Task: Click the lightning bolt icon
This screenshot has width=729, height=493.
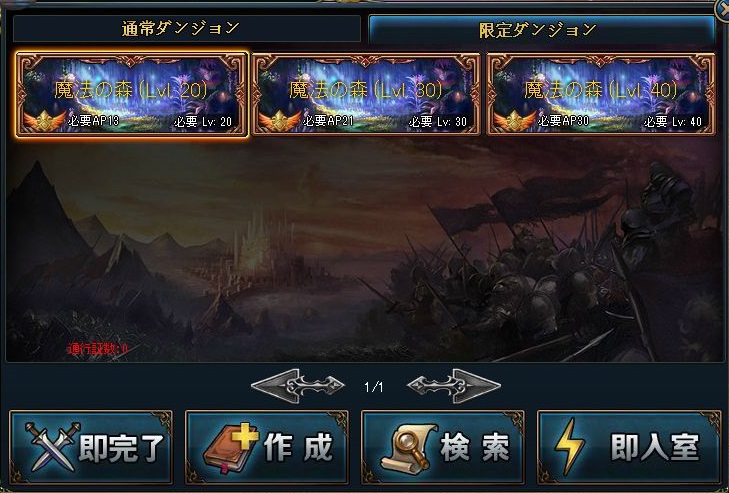Action: click(570, 446)
